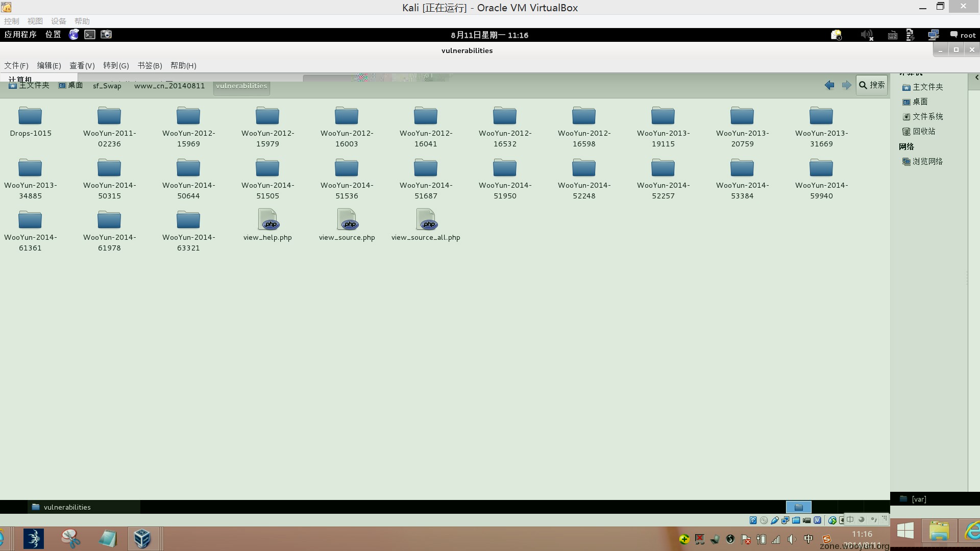
Task: Select 文件系统 in the sidebar
Action: point(927,116)
